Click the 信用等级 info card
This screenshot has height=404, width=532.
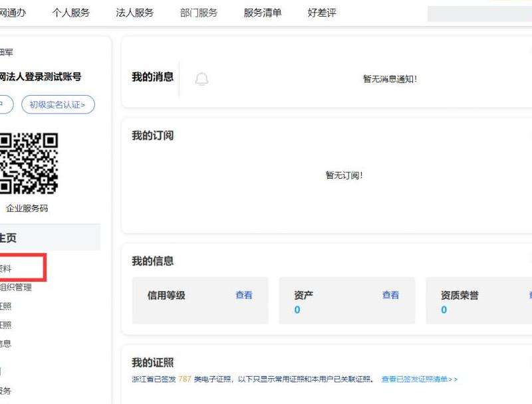click(x=199, y=300)
